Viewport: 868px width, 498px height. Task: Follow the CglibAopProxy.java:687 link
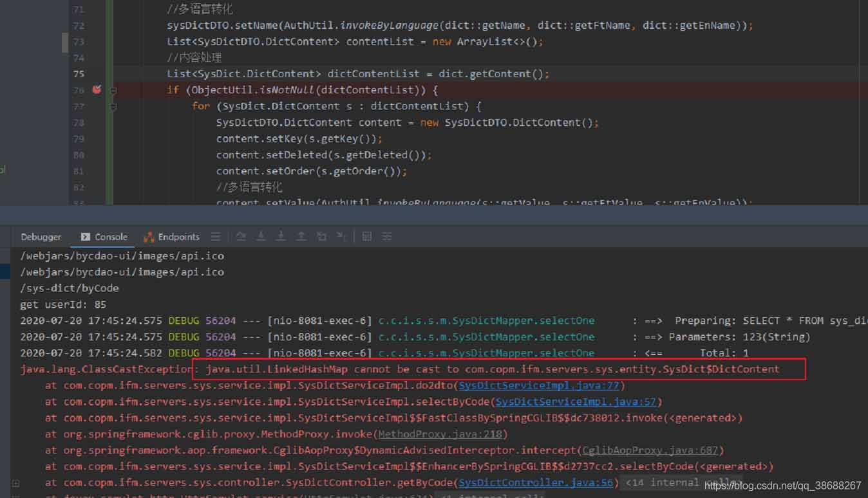click(x=650, y=450)
